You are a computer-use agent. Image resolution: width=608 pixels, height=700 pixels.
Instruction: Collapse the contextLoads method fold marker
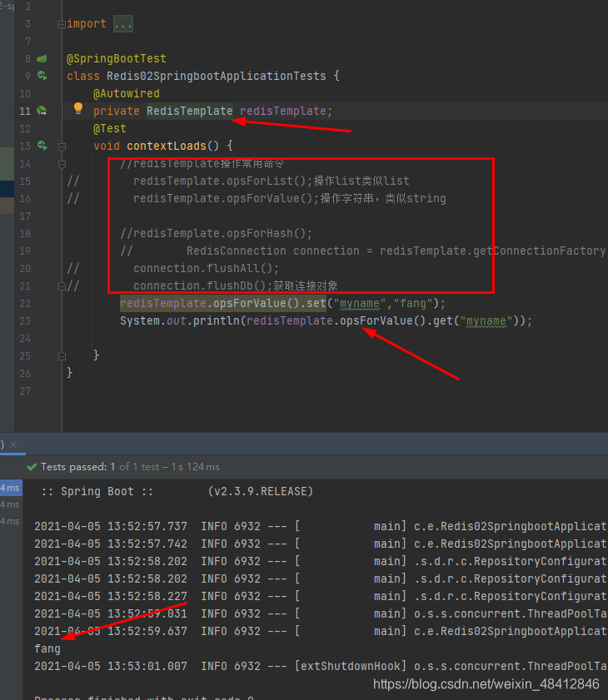click(x=62, y=146)
